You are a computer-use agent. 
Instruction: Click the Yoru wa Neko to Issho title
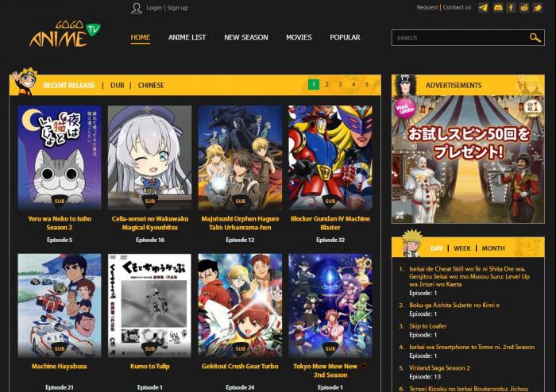pos(60,223)
